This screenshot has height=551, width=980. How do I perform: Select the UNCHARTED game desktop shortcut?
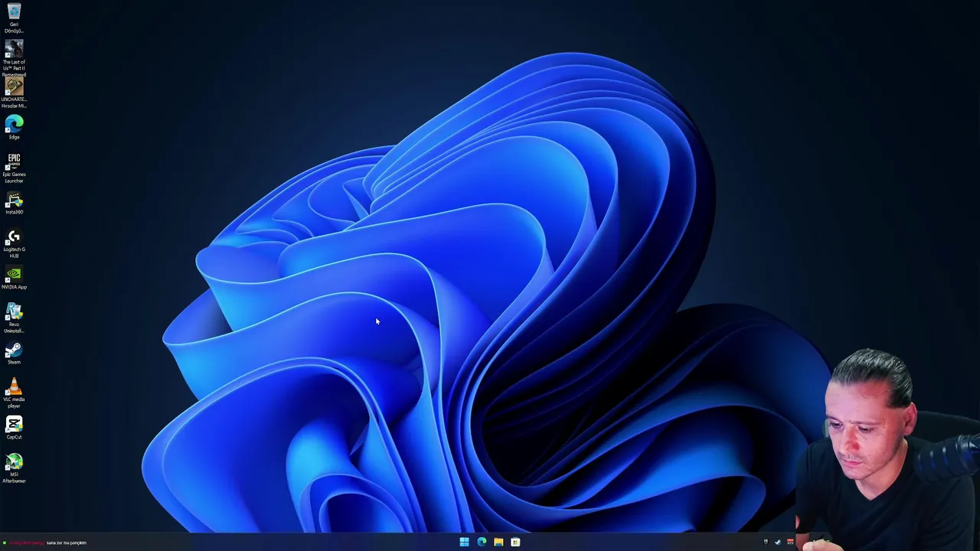tap(14, 94)
